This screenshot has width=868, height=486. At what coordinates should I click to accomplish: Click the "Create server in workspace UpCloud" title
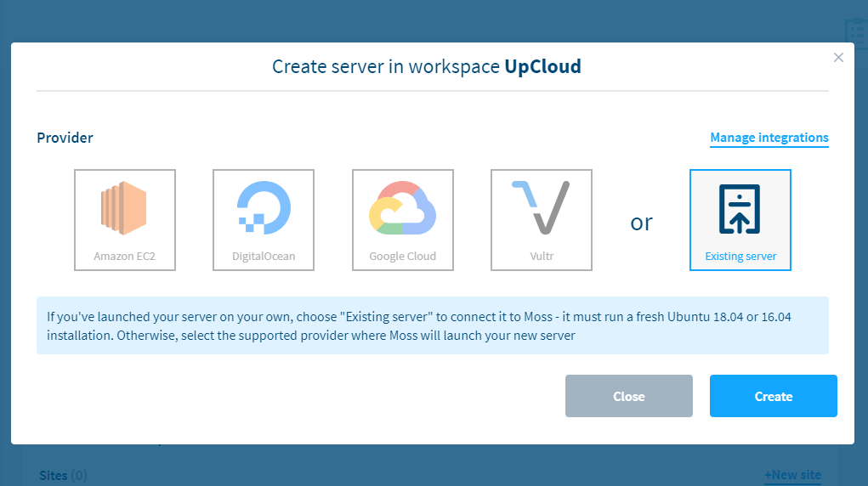[x=427, y=66]
